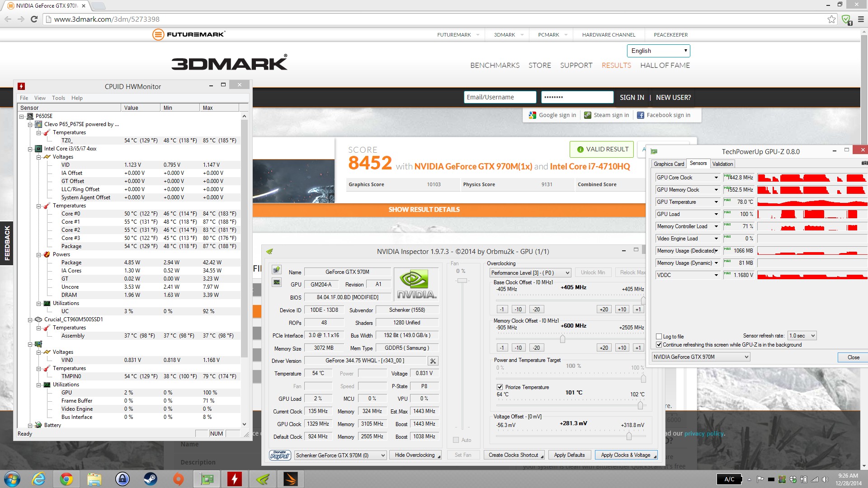
Task: Click the SIGN IN link
Action: [x=632, y=97]
